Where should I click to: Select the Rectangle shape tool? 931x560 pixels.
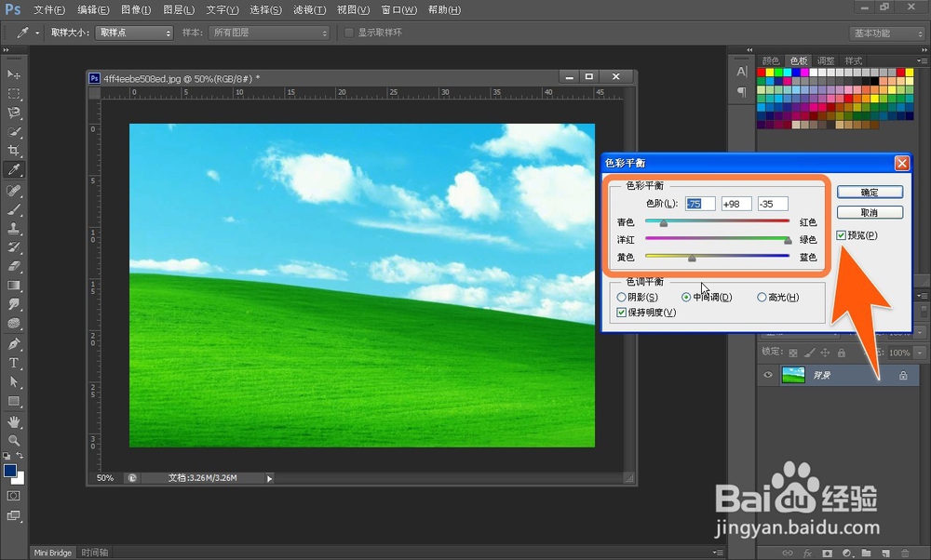click(14, 401)
